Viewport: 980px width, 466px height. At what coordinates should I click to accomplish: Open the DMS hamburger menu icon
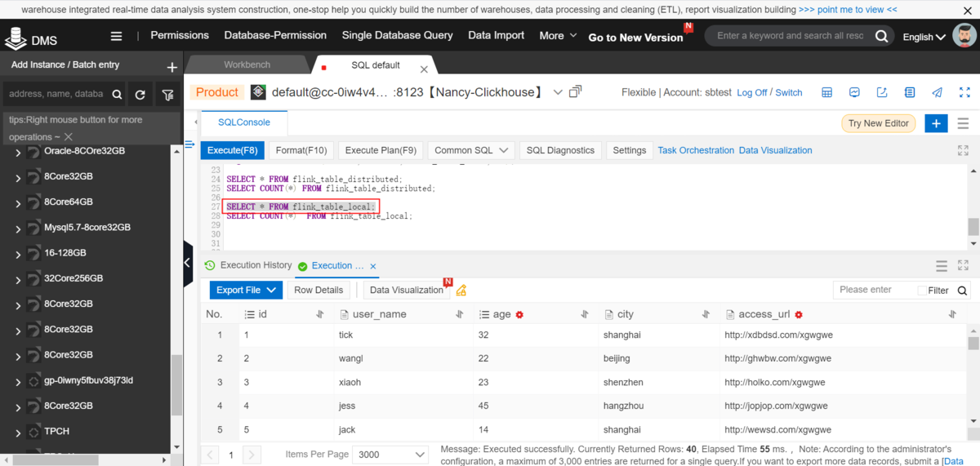[x=117, y=36]
